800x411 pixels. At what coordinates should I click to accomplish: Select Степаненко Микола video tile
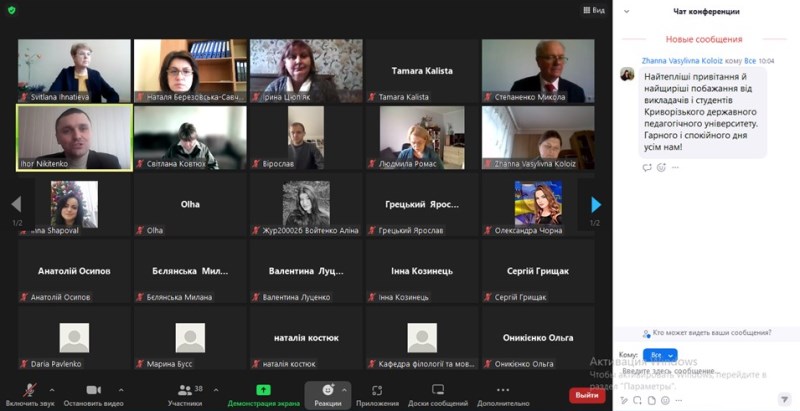(538, 71)
